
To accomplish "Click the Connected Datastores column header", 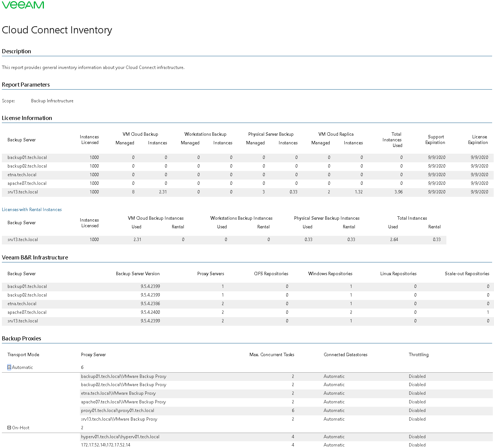I will (x=345, y=355).
